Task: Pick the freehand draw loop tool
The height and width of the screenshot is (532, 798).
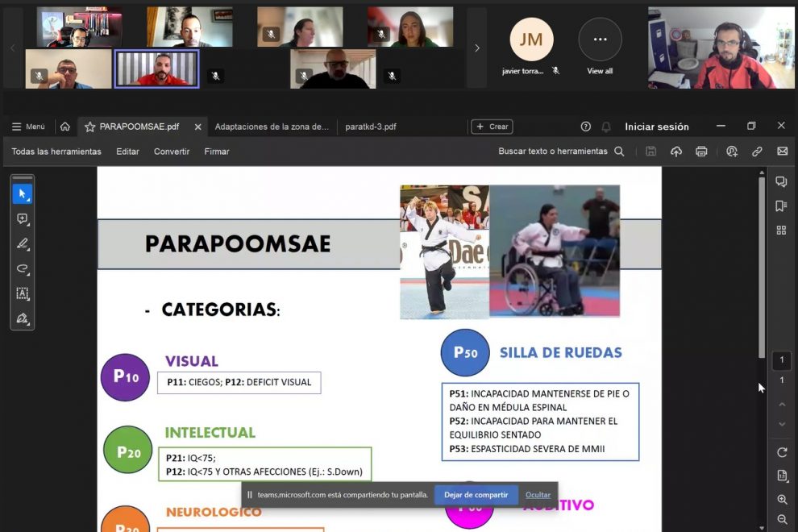Action: [x=23, y=268]
